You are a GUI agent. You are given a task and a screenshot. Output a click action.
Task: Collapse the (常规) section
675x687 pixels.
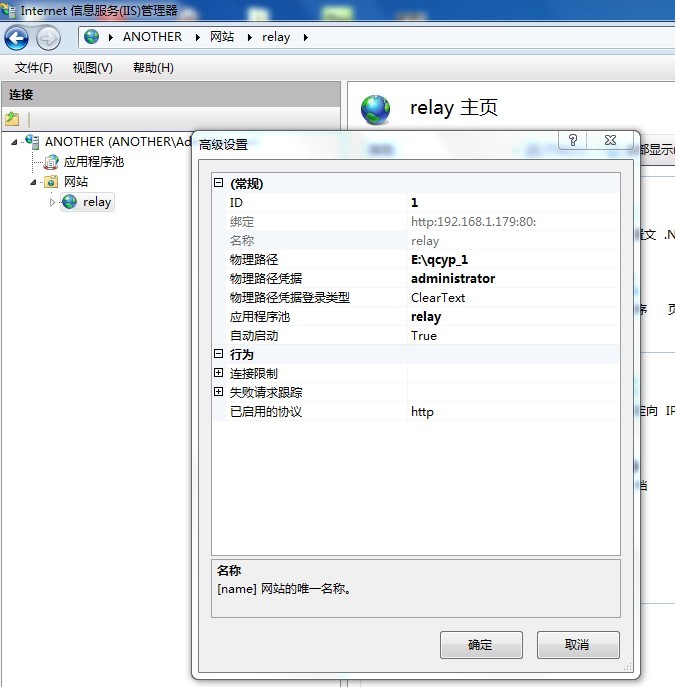click(x=219, y=184)
